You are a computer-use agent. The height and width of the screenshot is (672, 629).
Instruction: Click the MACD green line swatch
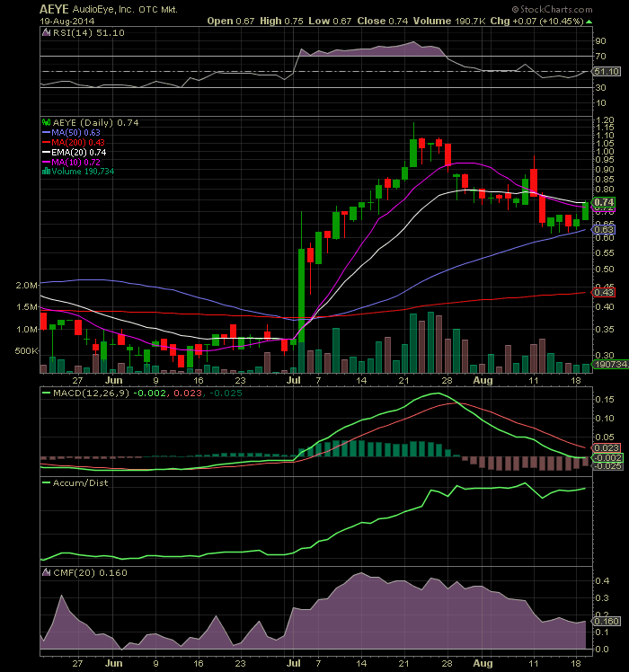pyautogui.click(x=46, y=393)
